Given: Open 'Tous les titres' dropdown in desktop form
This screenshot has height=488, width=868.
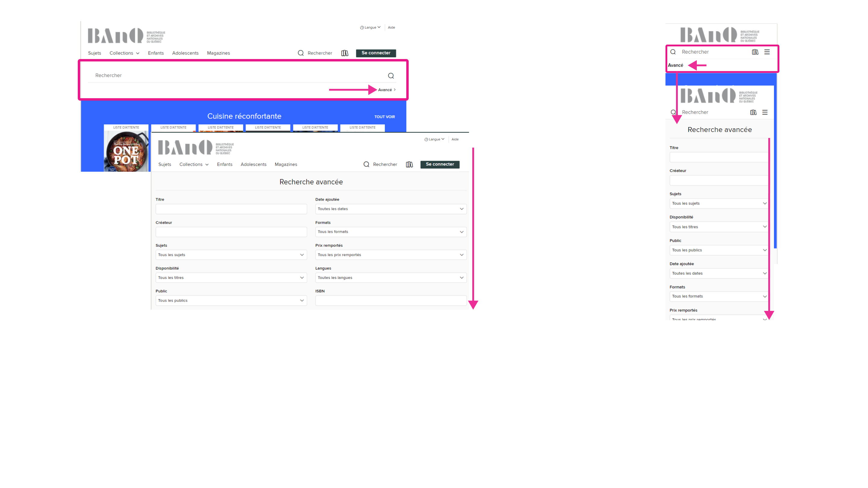Looking at the screenshot, I should click(231, 277).
